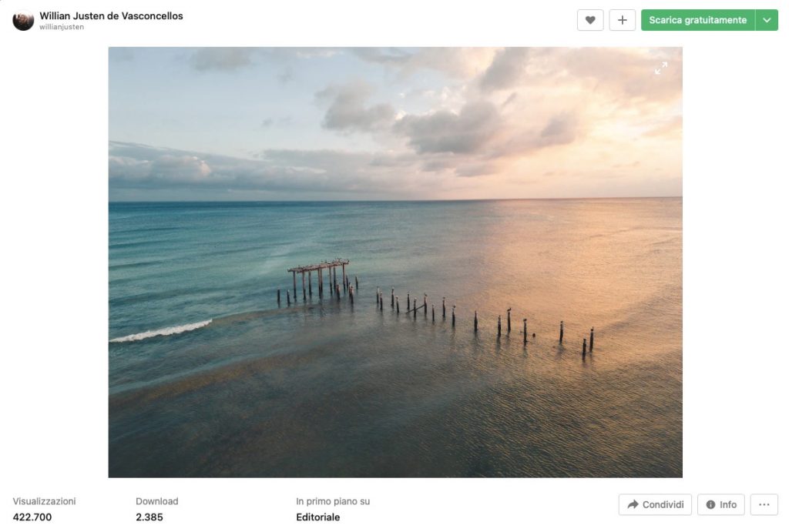Open Willian Justen de Vasconcellos profile name
The image size is (789, 532).
[111, 15]
